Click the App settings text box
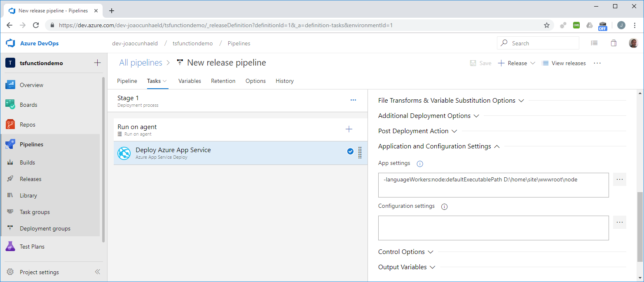The height and width of the screenshot is (282, 644). click(493, 185)
